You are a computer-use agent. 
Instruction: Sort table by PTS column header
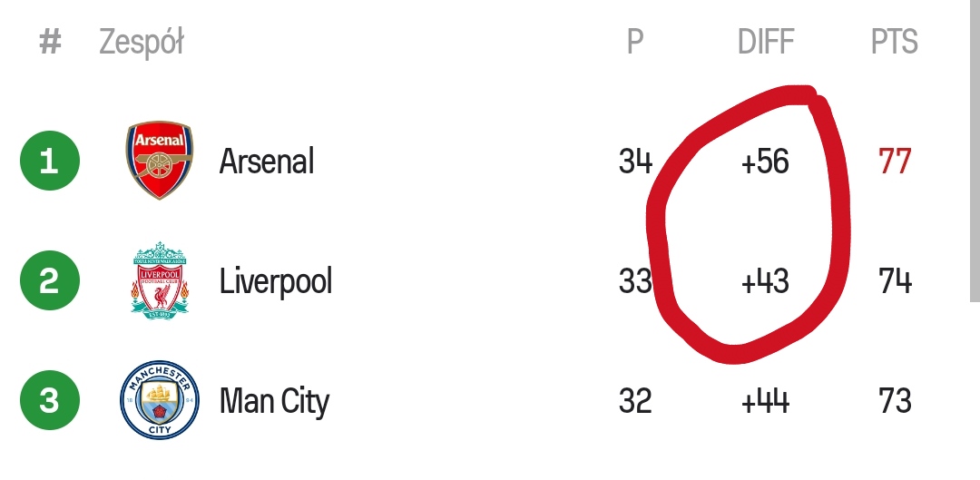point(895,42)
